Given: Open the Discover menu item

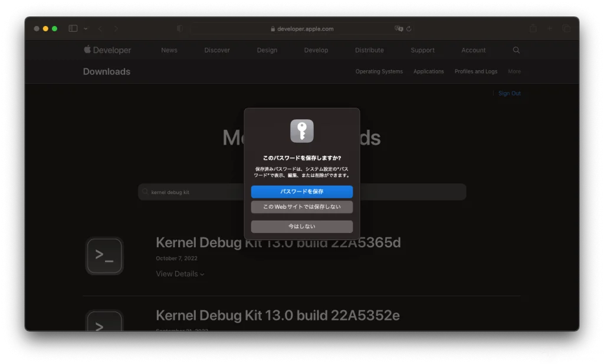Looking at the screenshot, I should coord(217,50).
